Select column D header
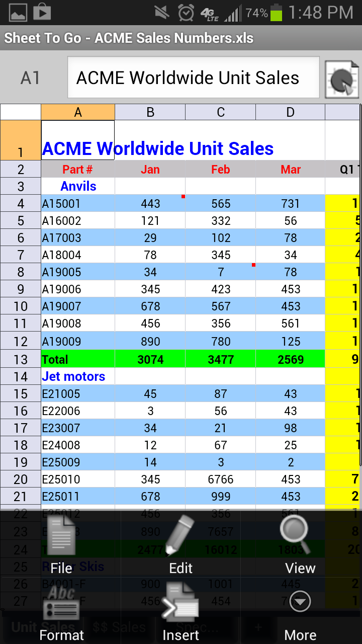 (291, 112)
